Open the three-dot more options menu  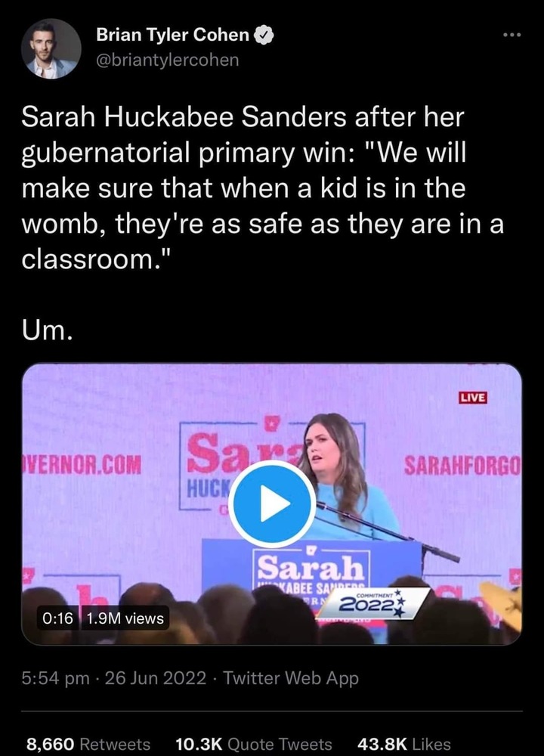[x=512, y=35]
